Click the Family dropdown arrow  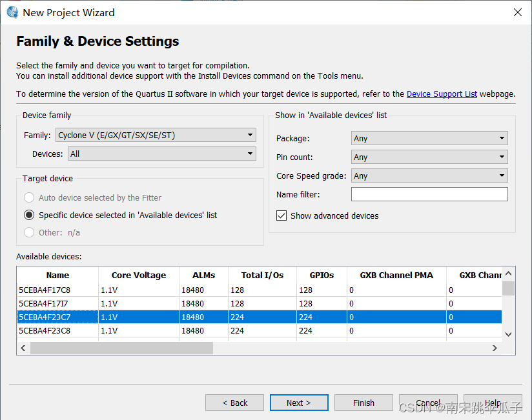[250, 135]
